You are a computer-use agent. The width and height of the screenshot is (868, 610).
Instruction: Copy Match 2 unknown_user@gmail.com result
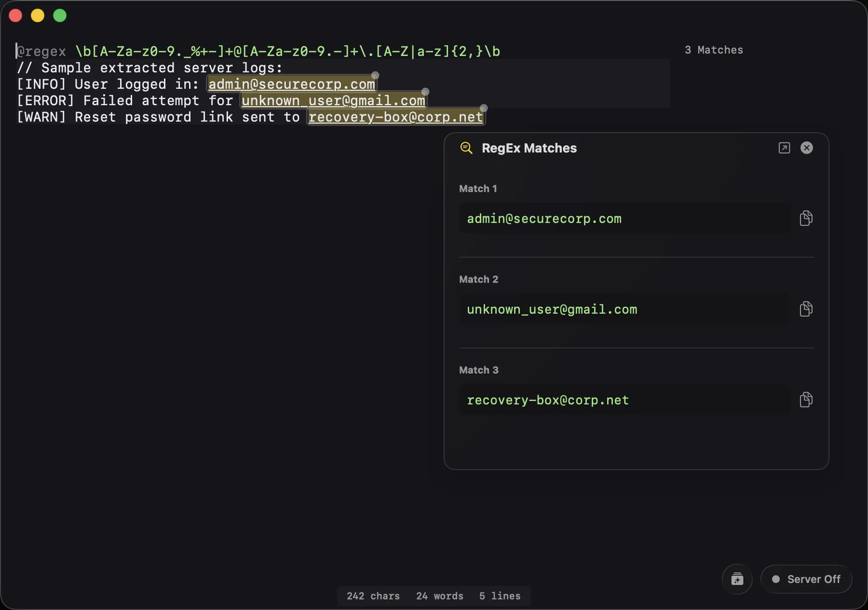[806, 309]
